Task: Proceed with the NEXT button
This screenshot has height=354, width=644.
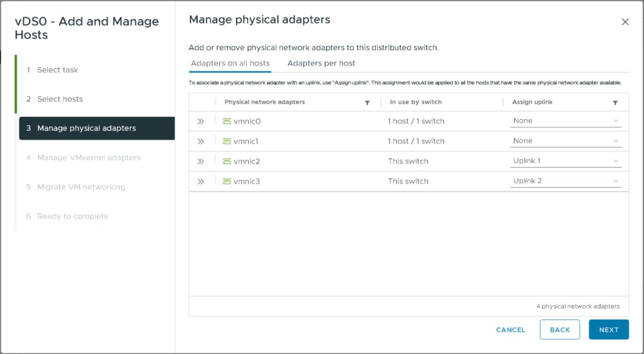Action: (609, 330)
